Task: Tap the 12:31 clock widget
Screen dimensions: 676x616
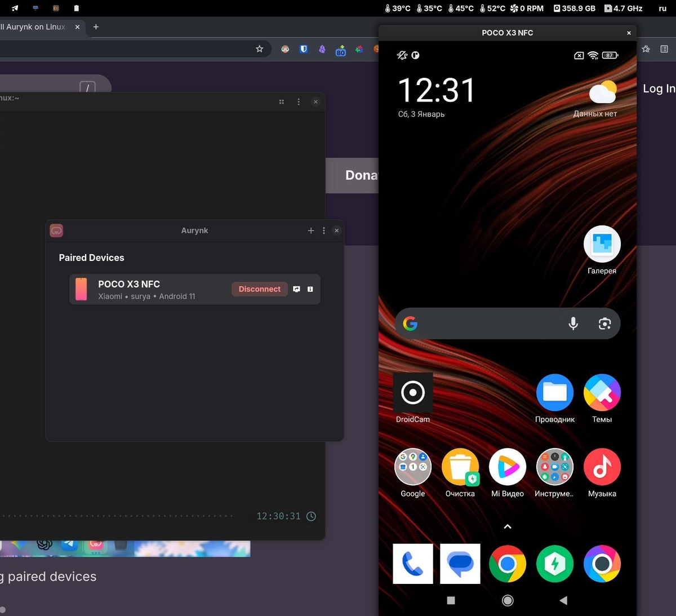Action: [437, 90]
